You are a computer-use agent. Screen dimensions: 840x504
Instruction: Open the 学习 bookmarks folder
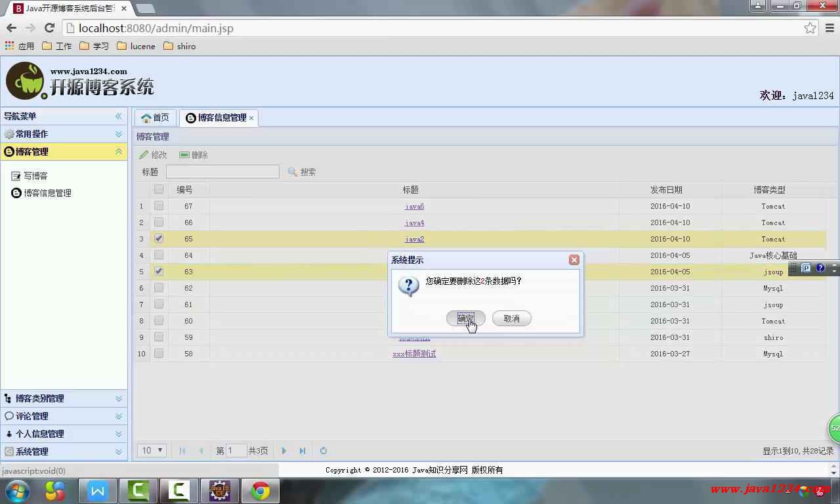coord(94,46)
